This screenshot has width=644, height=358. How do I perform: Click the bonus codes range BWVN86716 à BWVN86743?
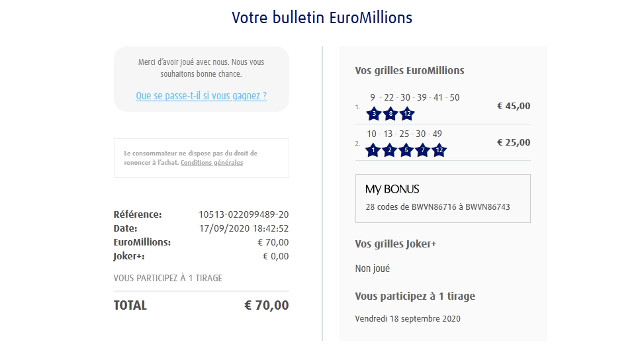437,206
